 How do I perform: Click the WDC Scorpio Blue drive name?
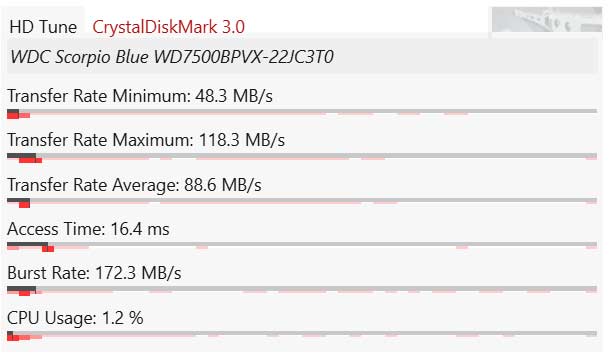point(172,57)
